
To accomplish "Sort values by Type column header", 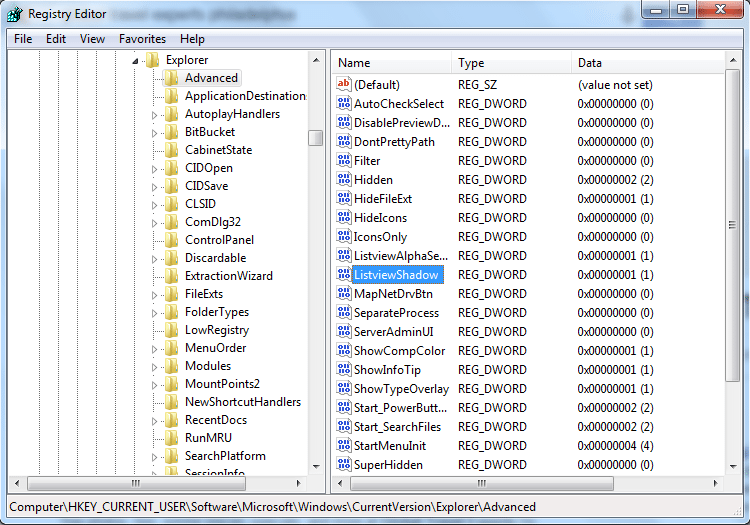I will tap(511, 63).
